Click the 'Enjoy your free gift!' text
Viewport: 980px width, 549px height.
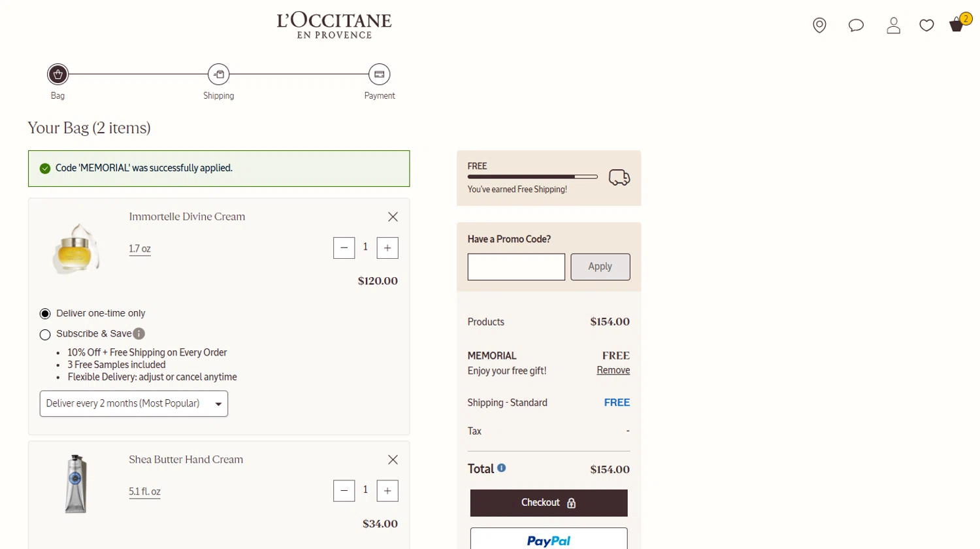pos(507,371)
